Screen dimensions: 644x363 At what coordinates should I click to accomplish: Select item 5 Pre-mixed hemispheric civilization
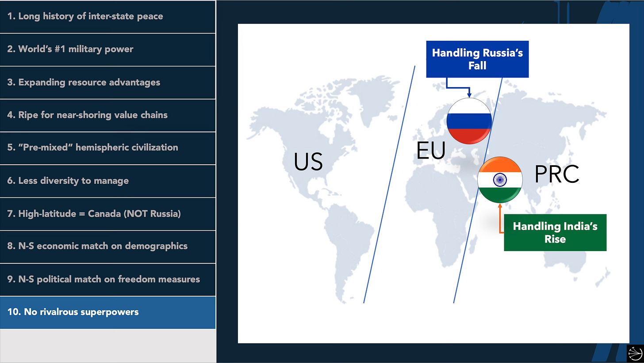107,148
